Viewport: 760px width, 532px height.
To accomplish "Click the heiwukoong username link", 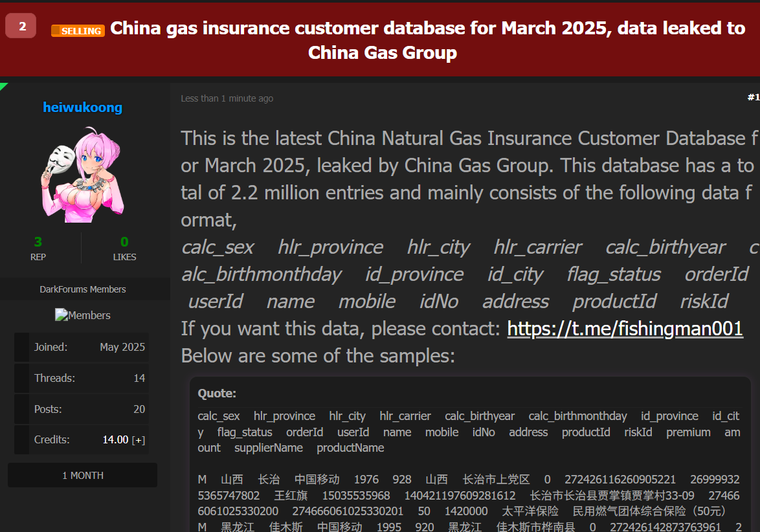I will tap(82, 107).
